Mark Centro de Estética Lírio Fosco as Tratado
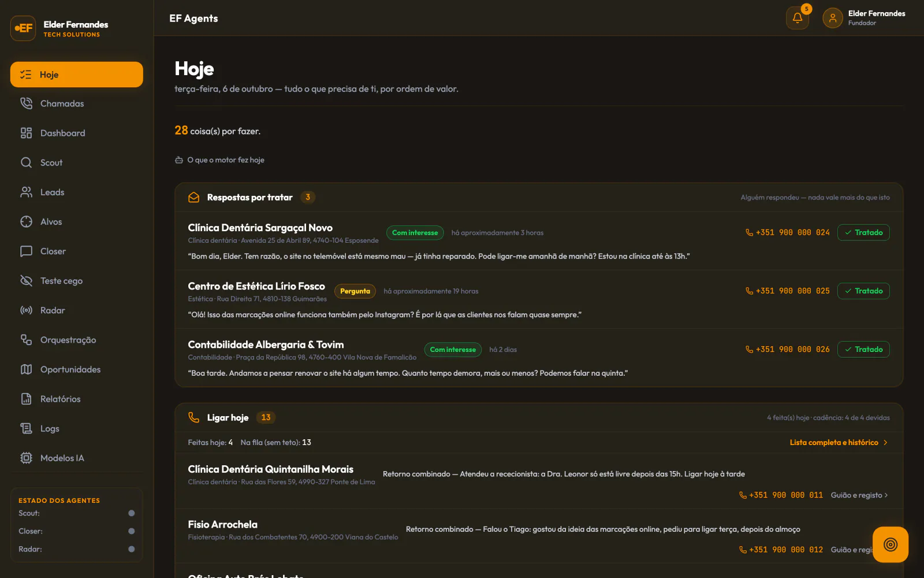The width and height of the screenshot is (924, 578). point(863,291)
